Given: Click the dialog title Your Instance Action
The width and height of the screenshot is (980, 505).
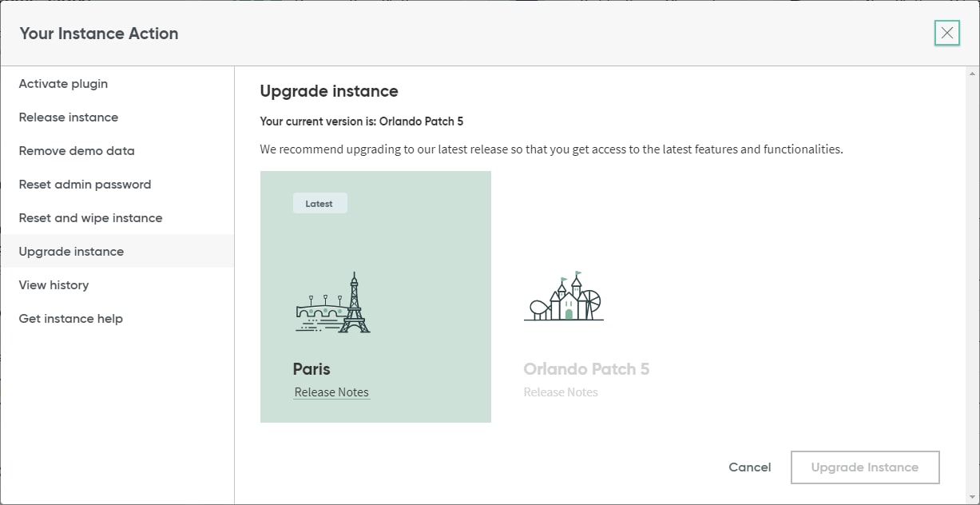Looking at the screenshot, I should tap(98, 34).
